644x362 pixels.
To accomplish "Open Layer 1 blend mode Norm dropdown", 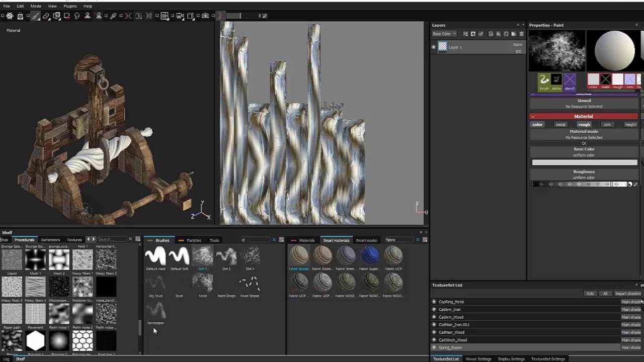I will (518, 45).
